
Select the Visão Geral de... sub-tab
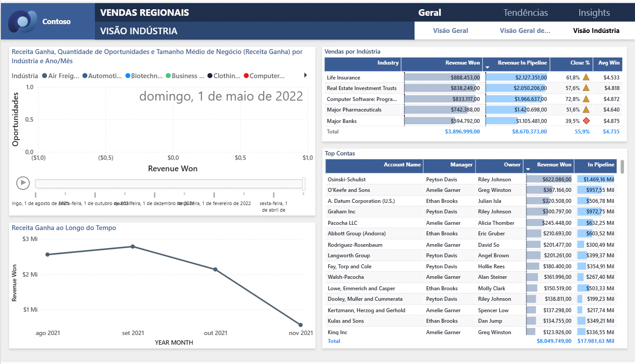pos(525,31)
